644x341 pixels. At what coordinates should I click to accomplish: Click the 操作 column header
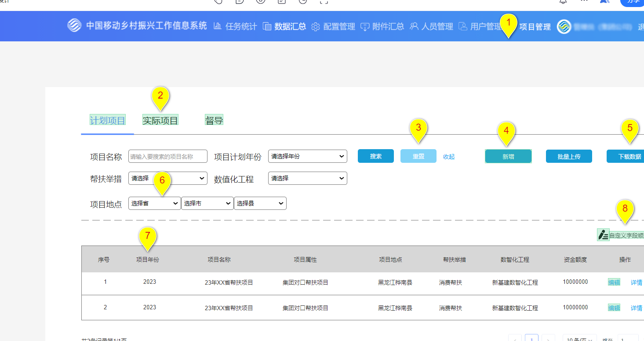[x=625, y=260]
